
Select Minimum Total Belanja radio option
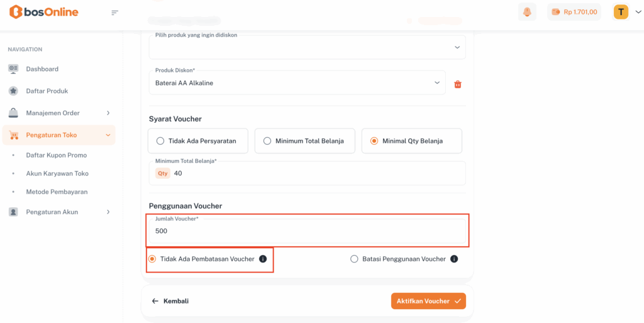point(267,141)
